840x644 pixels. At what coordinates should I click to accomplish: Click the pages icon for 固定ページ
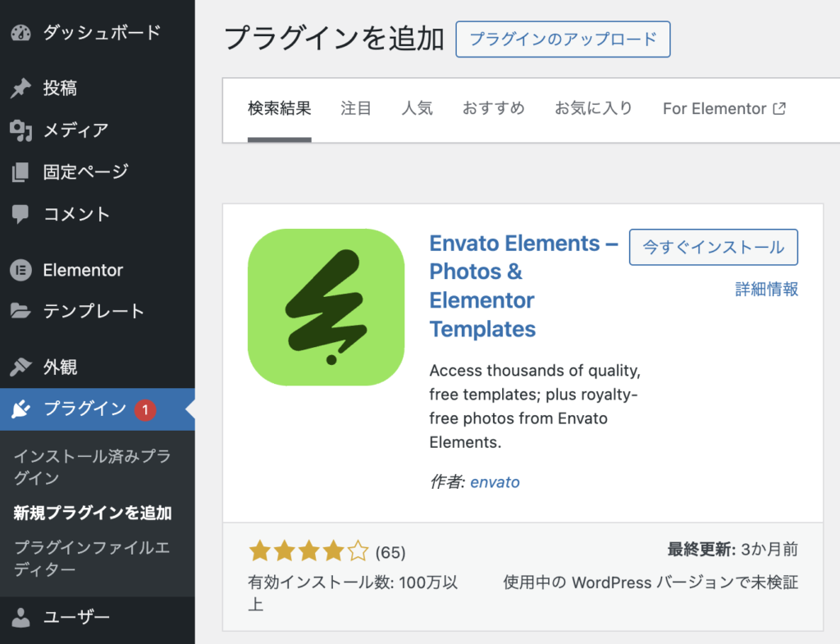click(21, 172)
